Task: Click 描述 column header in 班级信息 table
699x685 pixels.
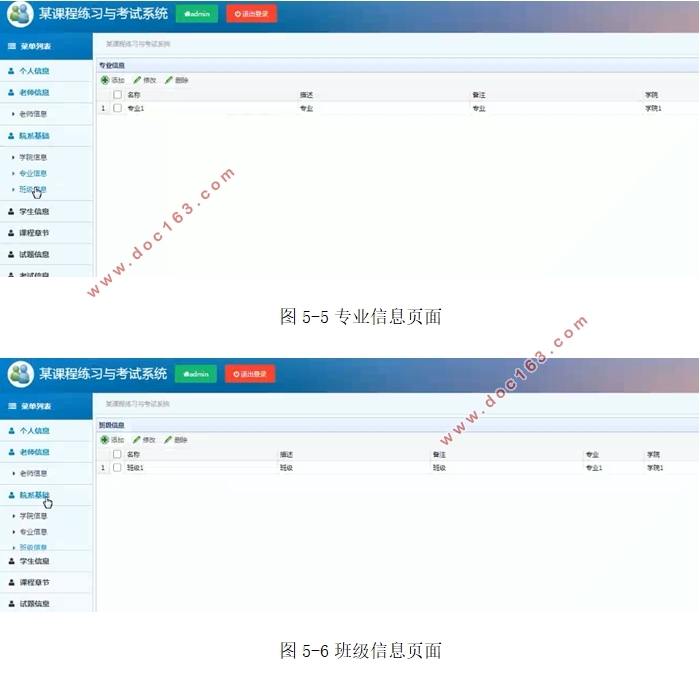Action: 286,455
